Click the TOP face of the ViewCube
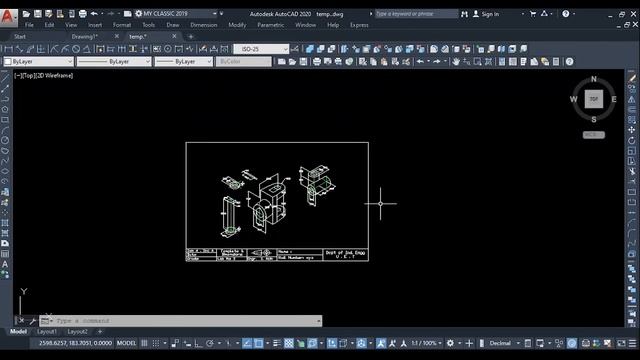Screen dimensions: 640x360 point(593,99)
